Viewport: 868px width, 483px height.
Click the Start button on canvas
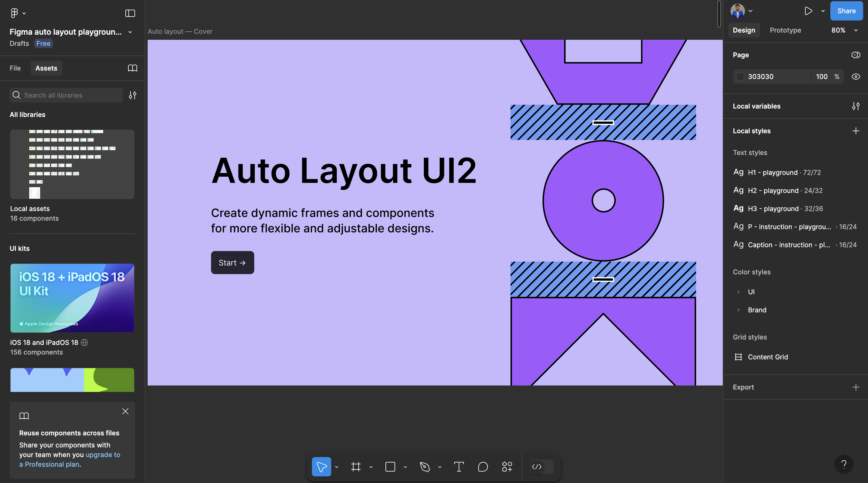[x=232, y=263]
